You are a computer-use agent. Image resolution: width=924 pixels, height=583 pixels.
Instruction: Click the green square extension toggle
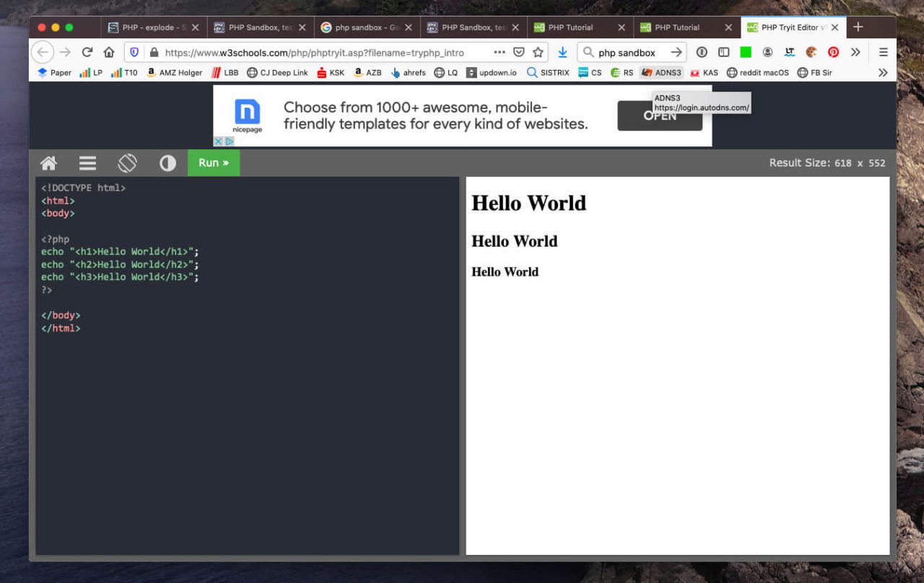pyautogui.click(x=745, y=51)
